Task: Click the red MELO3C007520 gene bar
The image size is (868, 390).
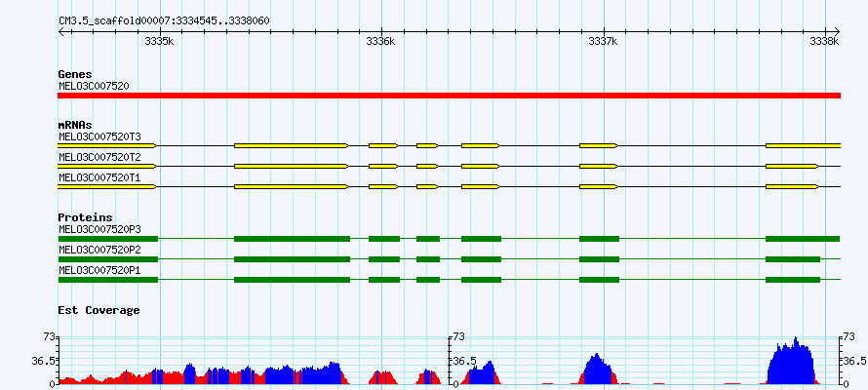Action: [x=449, y=96]
